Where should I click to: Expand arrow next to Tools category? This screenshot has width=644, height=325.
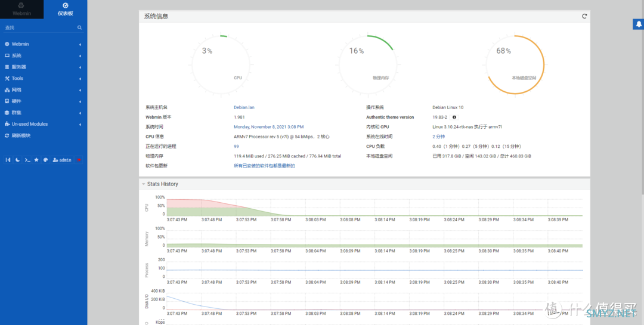pos(80,79)
